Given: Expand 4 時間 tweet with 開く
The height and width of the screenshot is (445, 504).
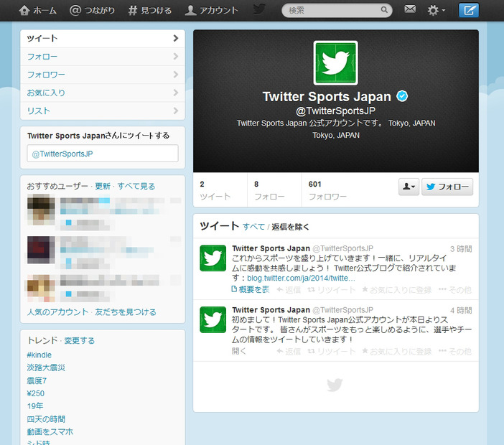Looking at the screenshot, I should tap(239, 351).
